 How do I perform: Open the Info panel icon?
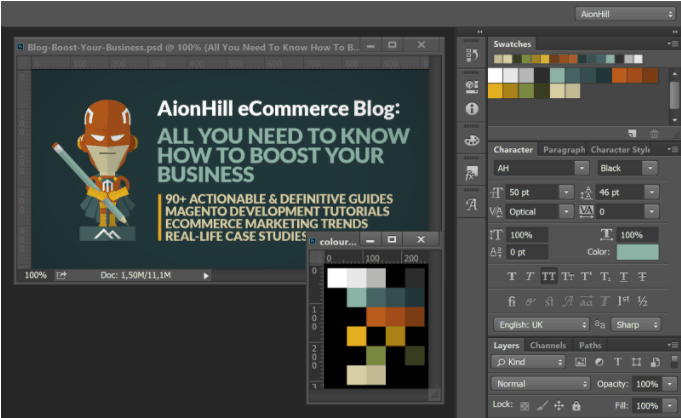(472, 109)
